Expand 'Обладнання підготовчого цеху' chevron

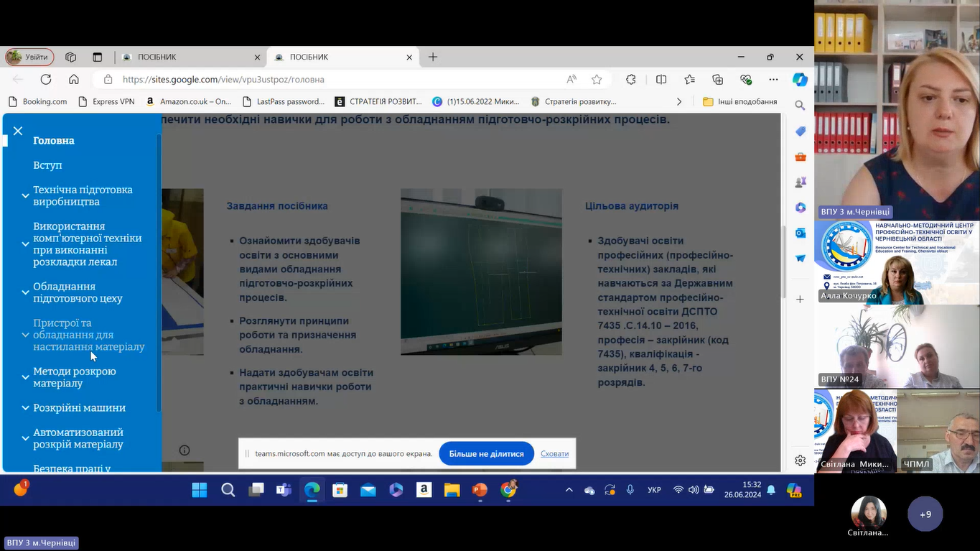coord(25,292)
